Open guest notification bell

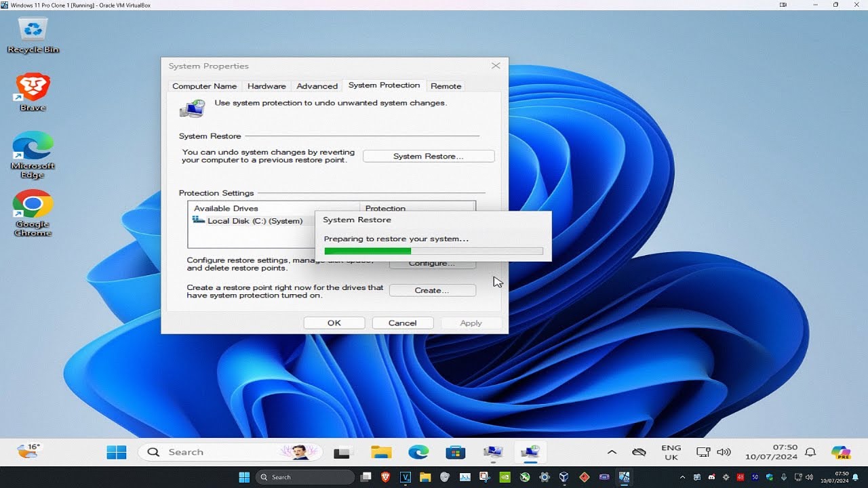coord(810,452)
